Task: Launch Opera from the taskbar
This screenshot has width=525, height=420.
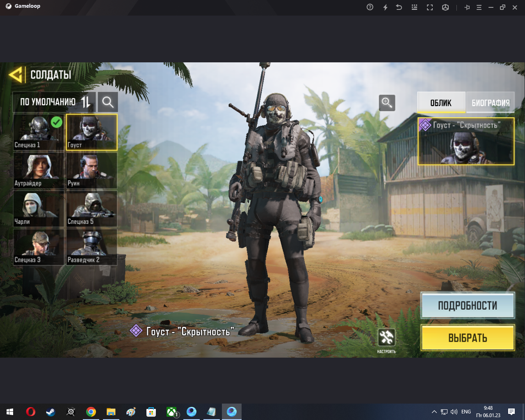Action: [30, 412]
